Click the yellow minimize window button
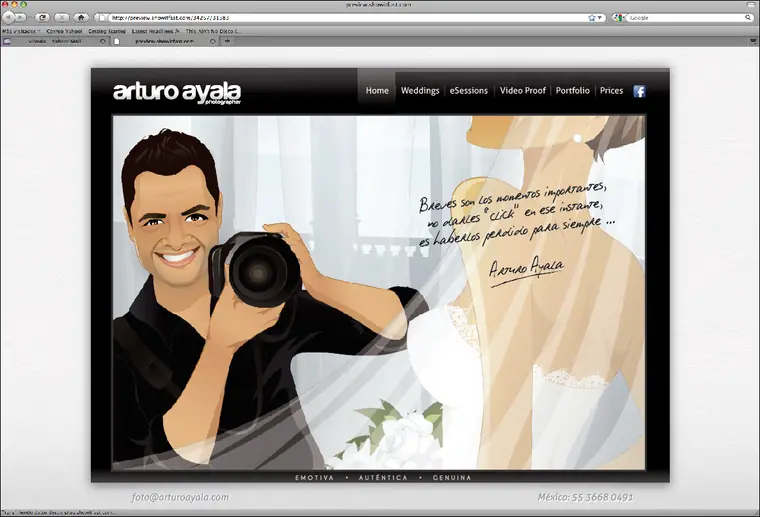 click(14, 4)
